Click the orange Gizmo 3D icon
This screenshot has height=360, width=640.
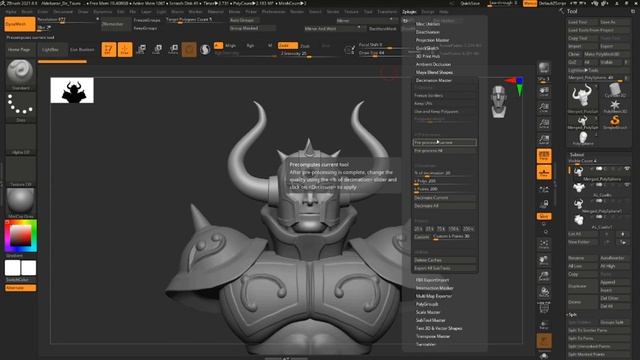pyautogui.click(x=189, y=49)
